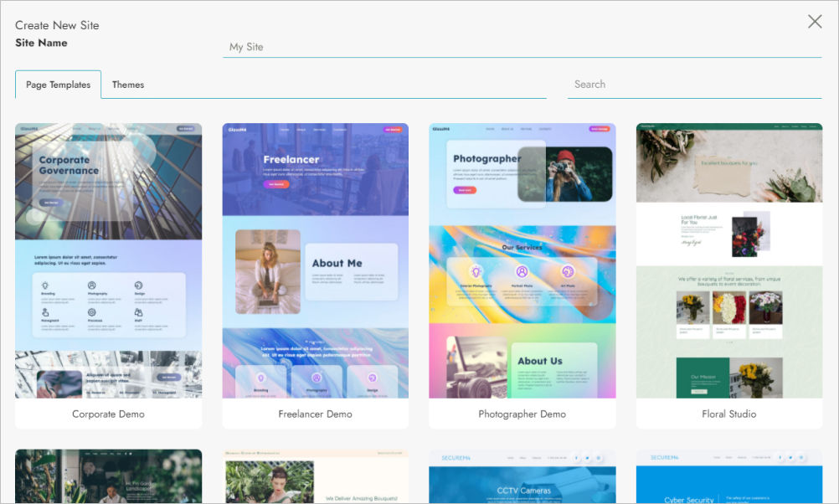
Task: Click the Corporate Governance heading in preview
Action: 69,165
